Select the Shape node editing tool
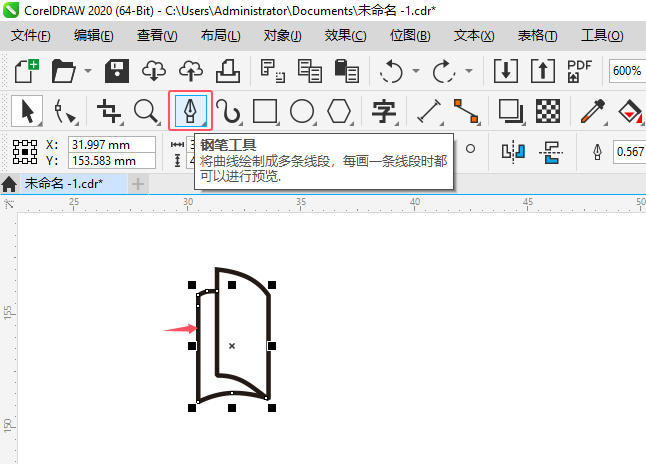The width and height of the screenshot is (646, 464). tap(65, 111)
